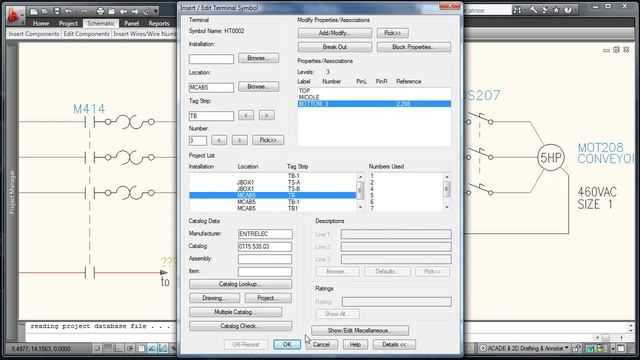Click the Previous project drawing arrow icon
The height and width of the screenshot is (360, 640).
(123, 11)
